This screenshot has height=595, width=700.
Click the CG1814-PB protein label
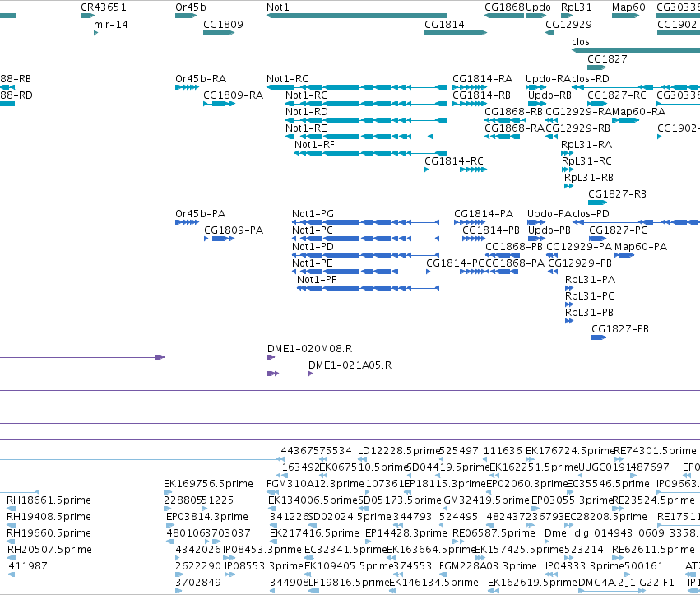[491, 230]
